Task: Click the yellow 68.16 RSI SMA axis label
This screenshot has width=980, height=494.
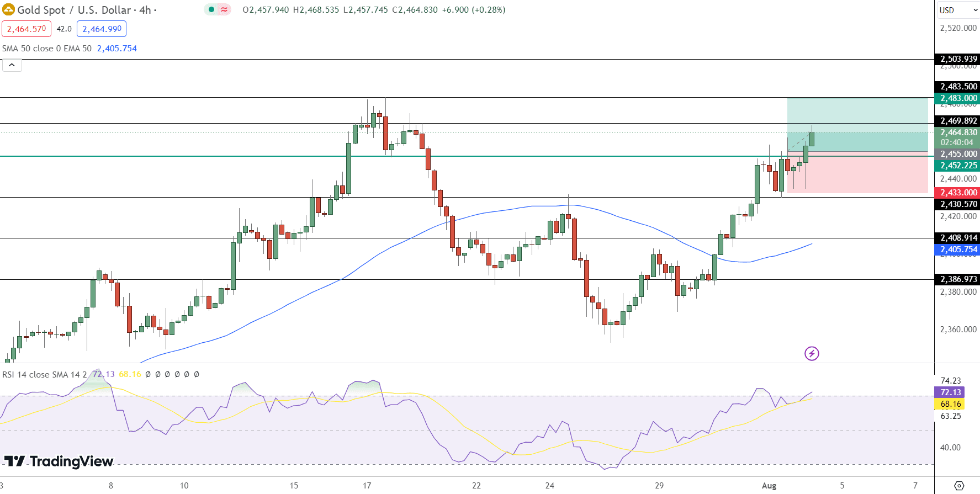Action: [x=950, y=404]
